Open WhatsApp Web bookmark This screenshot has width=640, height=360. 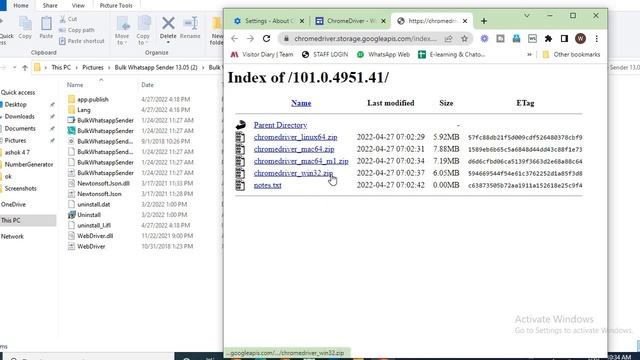click(x=383, y=54)
